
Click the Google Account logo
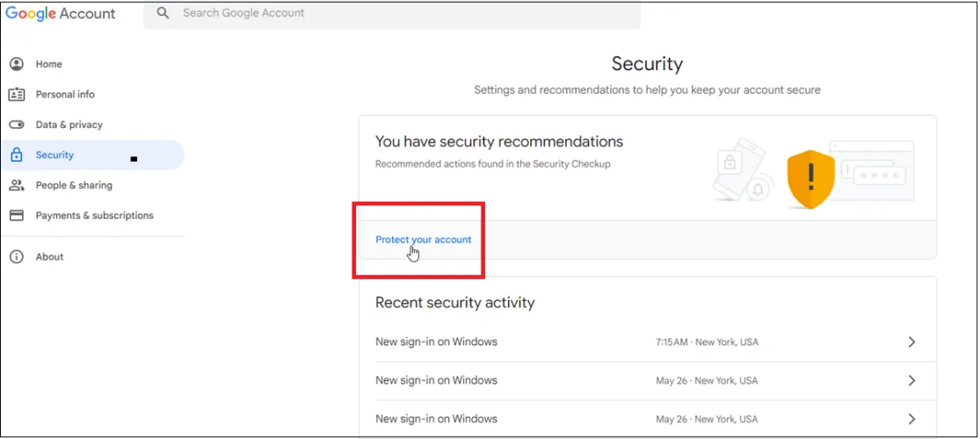coord(61,13)
